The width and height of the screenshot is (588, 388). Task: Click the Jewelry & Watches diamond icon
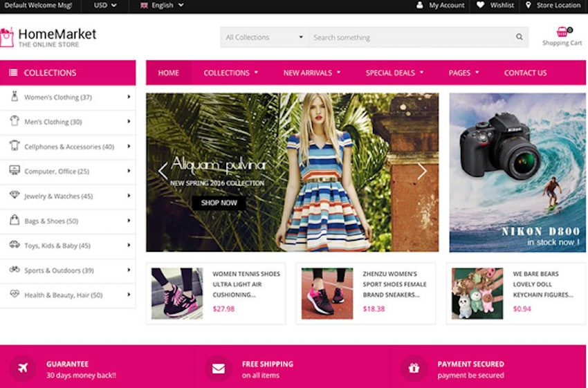click(15, 194)
